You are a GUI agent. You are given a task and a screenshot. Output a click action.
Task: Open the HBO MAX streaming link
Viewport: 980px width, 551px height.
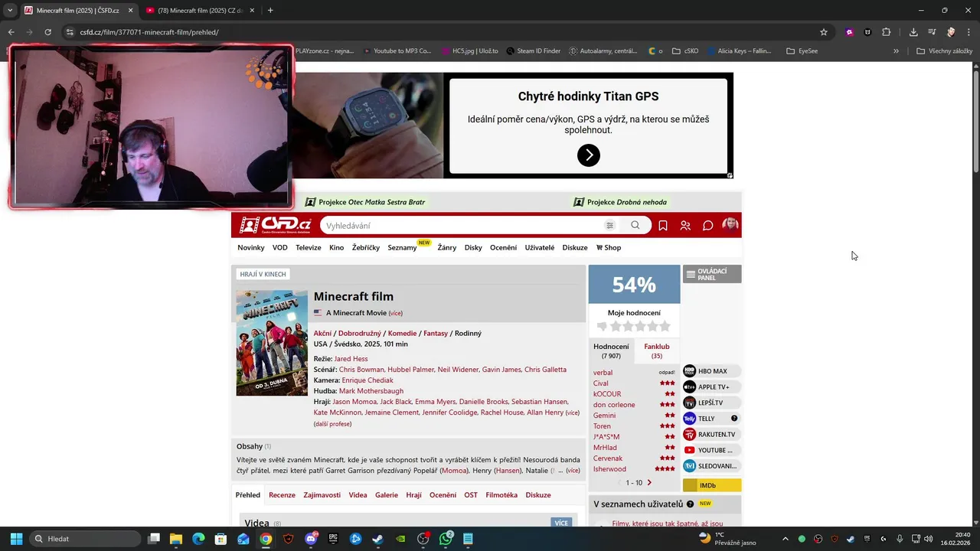click(x=711, y=371)
